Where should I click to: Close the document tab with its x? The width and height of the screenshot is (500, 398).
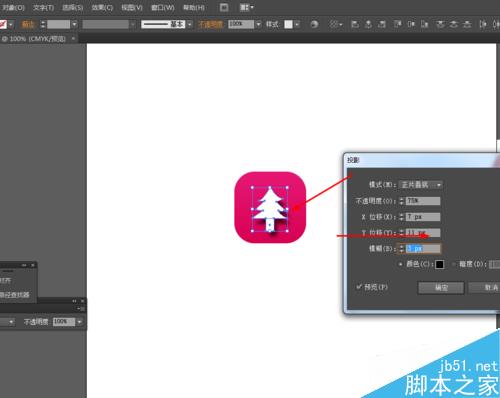73,38
